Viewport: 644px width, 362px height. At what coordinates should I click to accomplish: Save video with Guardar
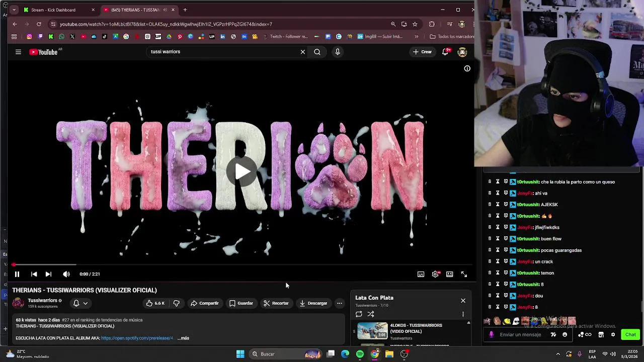click(x=241, y=303)
